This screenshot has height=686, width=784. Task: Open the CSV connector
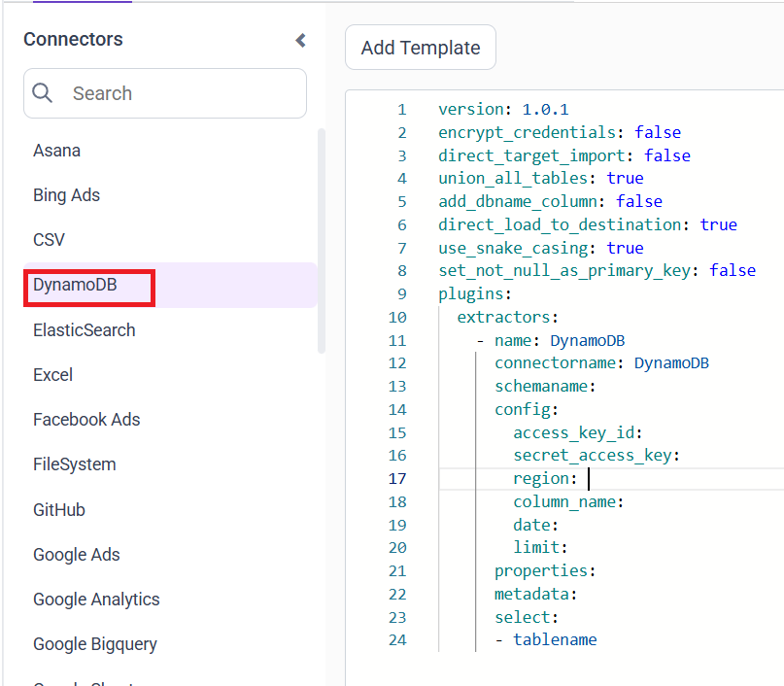[x=49, y=239]
